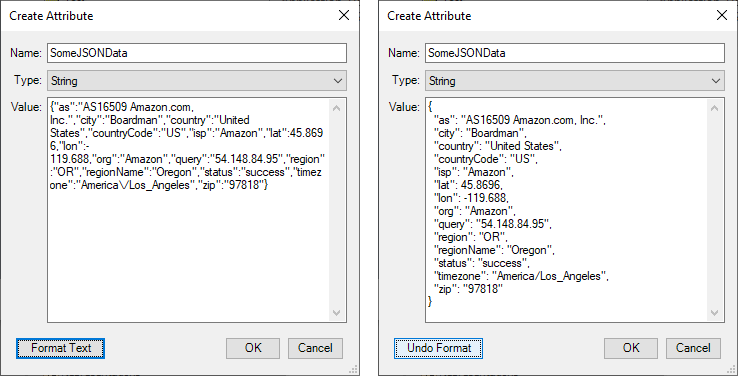Click Undo Format button in right dialog
This screenshot has width=740, height=376.
pyautogui.click(x=438, y=348)
